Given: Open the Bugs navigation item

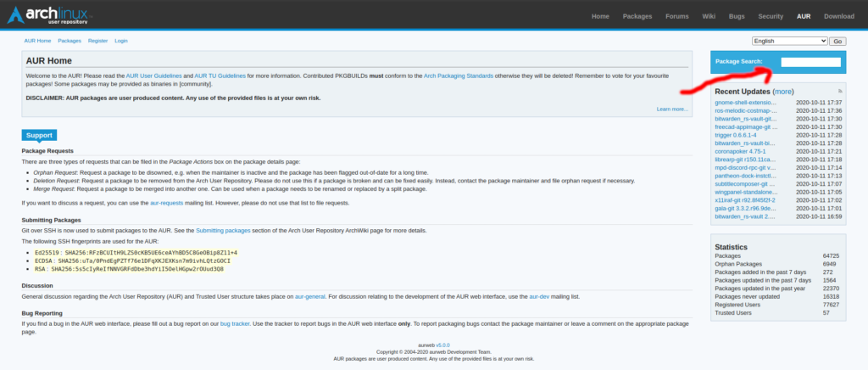Looking at the screenshot, I should pyautogui.click(x=737, y=16).
